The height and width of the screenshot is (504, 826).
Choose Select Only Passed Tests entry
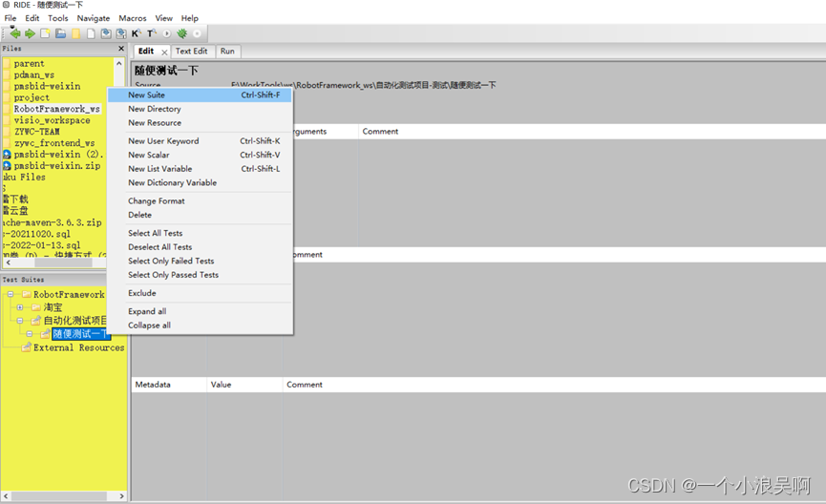pos(201,275)
